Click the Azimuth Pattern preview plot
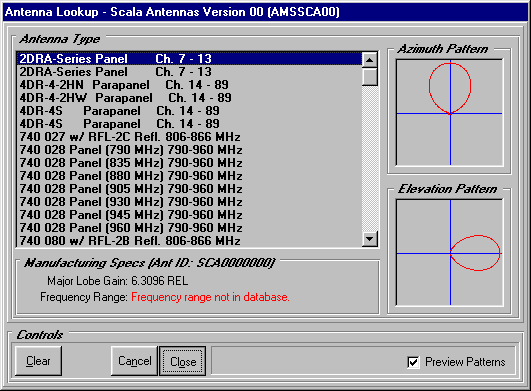Image resolution: width=531 pixels, height=391 pixels. pyautogui.click(x=450, y=112)
